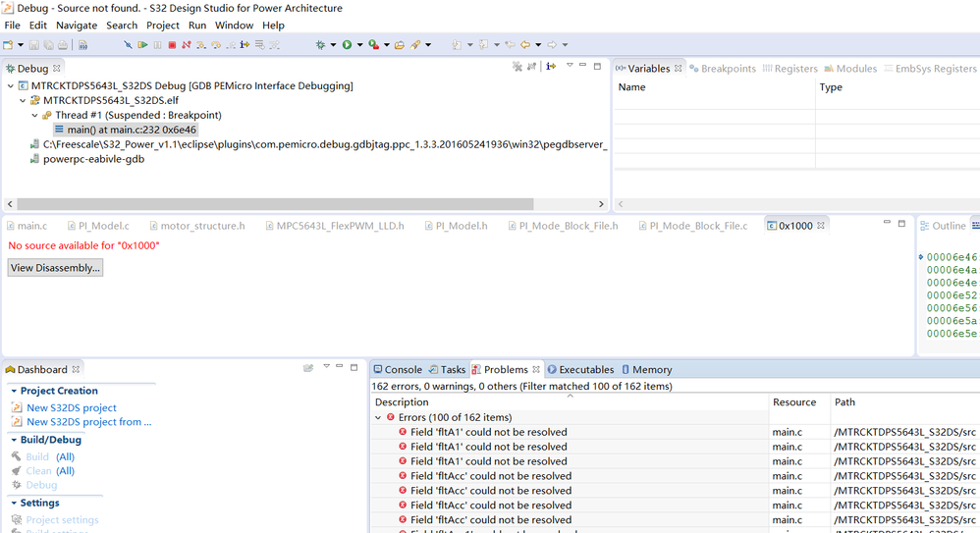Image resolution: width=980 pixels, height=533 pixels.
Task: Collapse the MTRCKTDPS5643L_S32DS.elf tree node
Action: [23, 100]
